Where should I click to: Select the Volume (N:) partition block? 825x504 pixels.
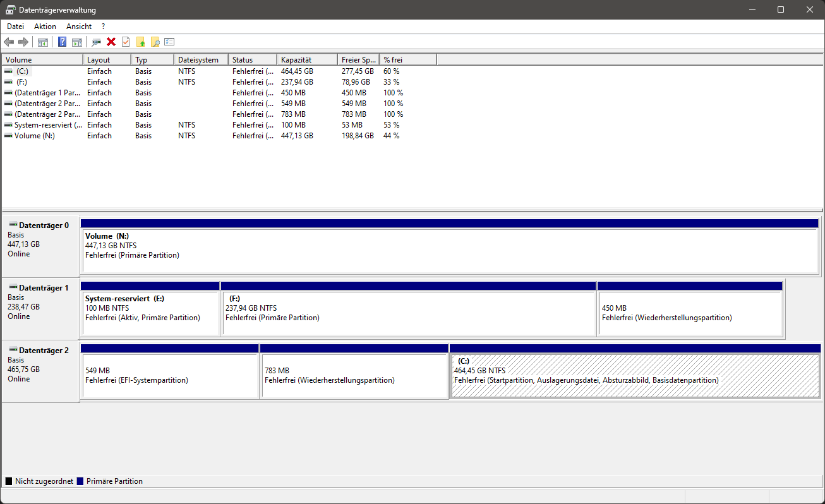click(450, 246)
